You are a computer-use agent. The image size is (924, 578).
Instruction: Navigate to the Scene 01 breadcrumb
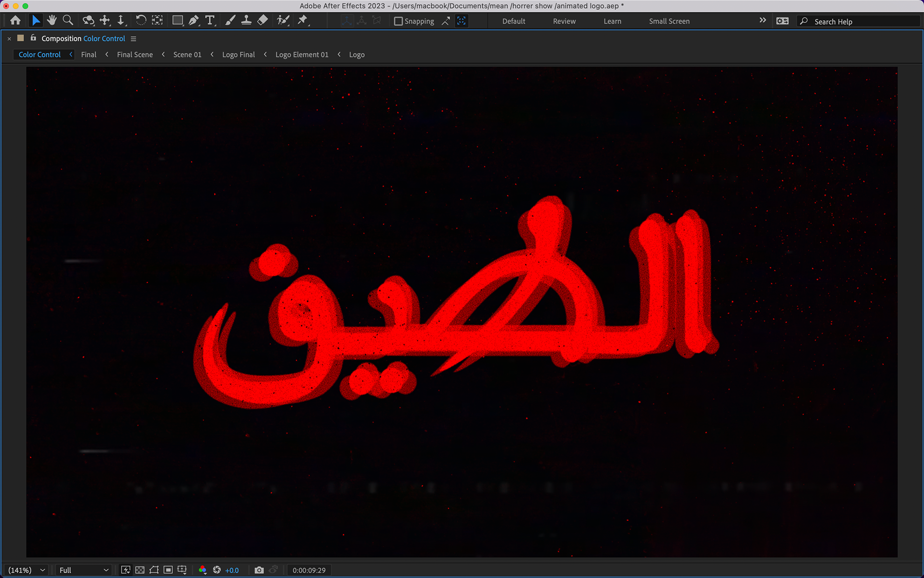pos(187,54)
